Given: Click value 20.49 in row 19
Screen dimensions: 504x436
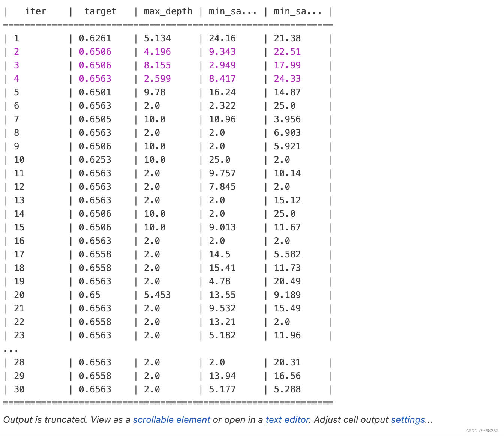Looking at the screenshot, I should click(287, 281).
